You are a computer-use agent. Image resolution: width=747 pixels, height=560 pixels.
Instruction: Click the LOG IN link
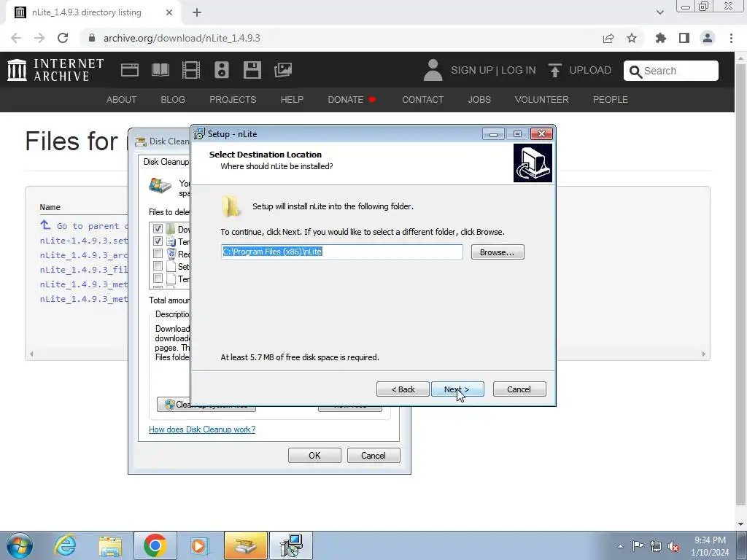pyautogui.click(x=519, y=70)
